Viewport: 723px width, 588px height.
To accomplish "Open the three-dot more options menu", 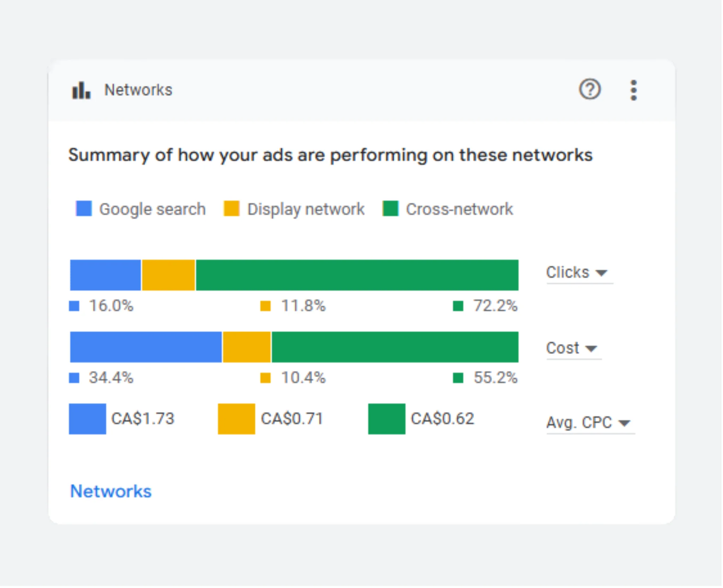I will coord(633,90).
